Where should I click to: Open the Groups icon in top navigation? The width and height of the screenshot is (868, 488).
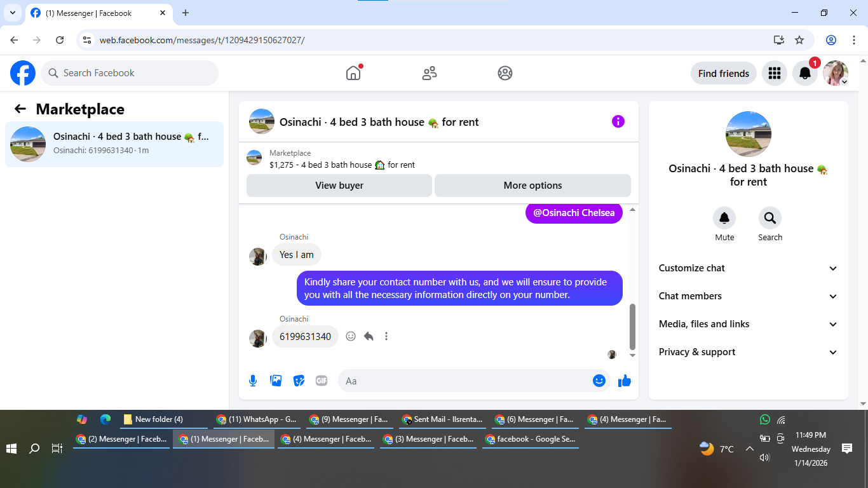[505, 73]
